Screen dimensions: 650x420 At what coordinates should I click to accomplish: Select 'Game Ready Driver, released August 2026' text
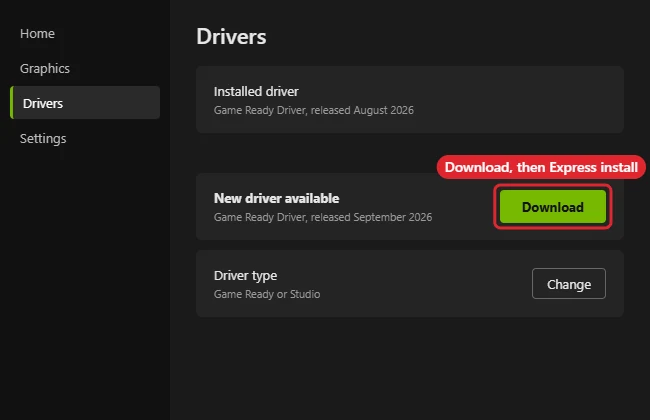[x=313, y=110]
